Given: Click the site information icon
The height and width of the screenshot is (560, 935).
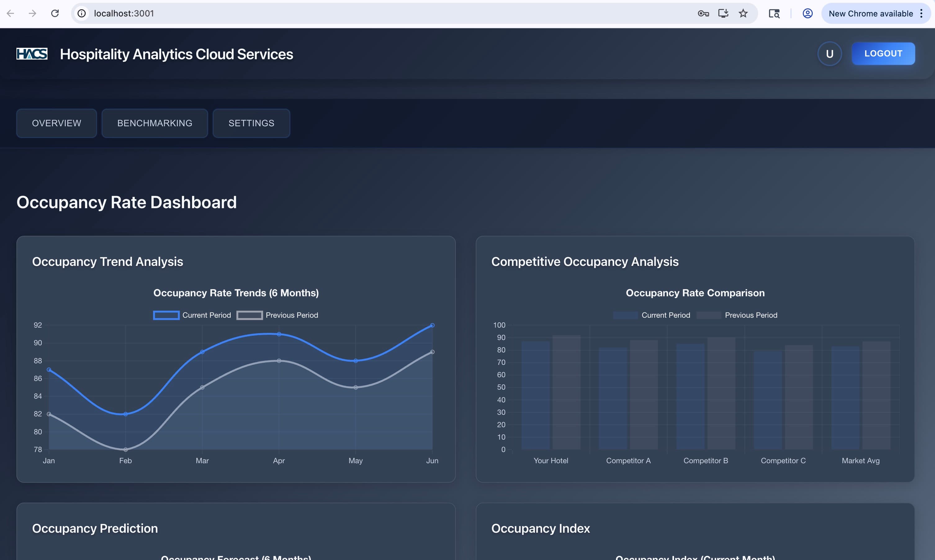Looking at the screenshot, I should pos(82,14).
